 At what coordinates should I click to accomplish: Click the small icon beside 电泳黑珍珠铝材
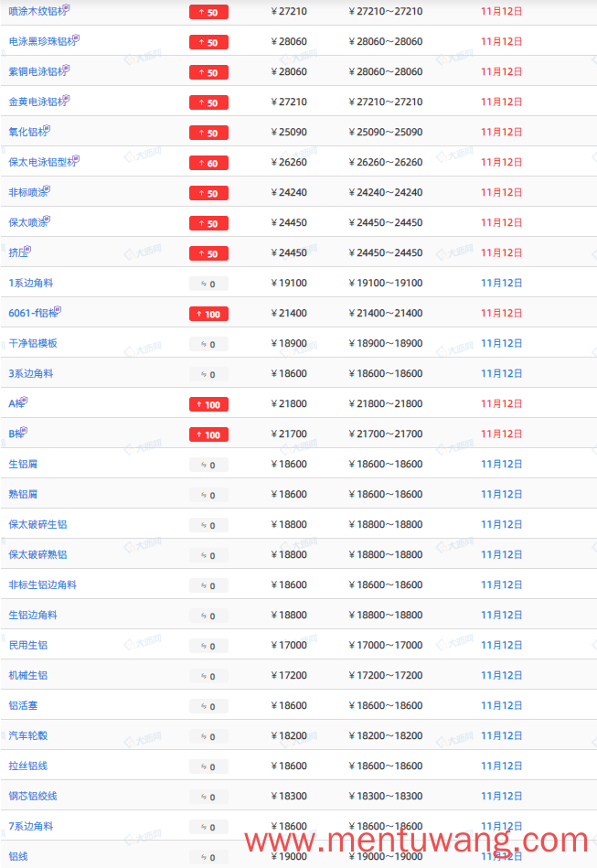click(x=77, y=38)
